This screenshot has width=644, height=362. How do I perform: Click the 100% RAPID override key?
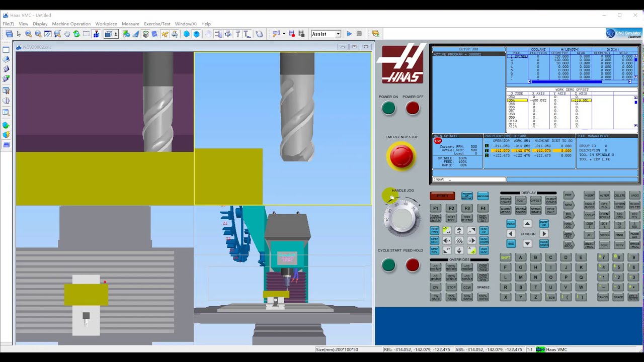[483, 297]
